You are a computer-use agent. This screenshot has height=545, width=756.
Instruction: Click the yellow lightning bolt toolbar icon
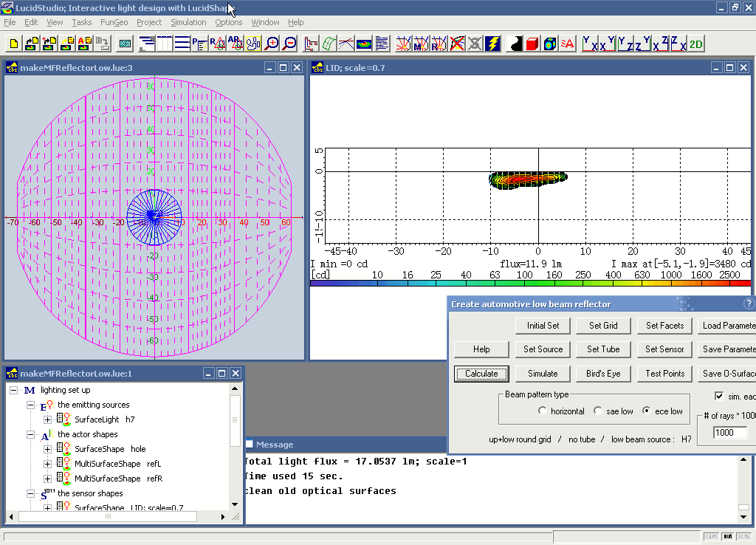492,44
